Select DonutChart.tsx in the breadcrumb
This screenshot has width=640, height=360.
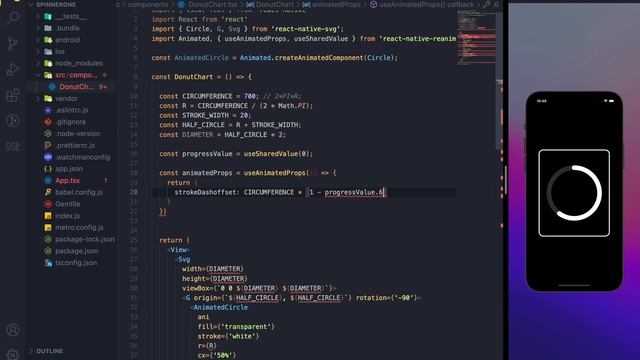click(213, 4)
